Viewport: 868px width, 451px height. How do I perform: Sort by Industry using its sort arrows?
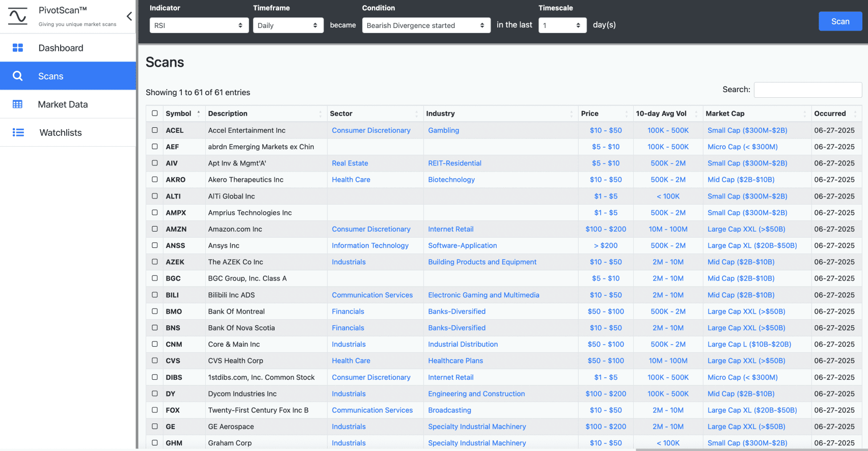[x=572, y=114]
